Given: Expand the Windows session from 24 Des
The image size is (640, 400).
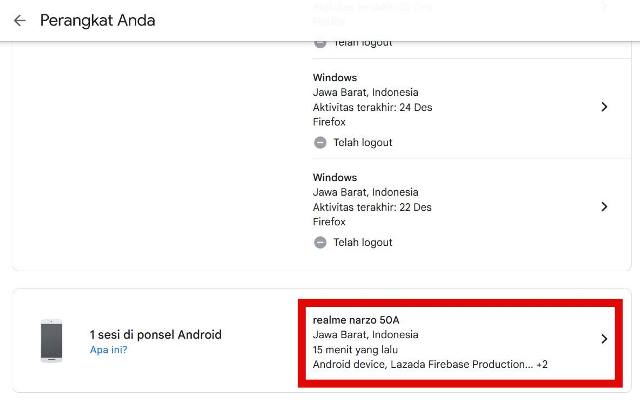Looking at the screenshot, I should pos(469,109).
